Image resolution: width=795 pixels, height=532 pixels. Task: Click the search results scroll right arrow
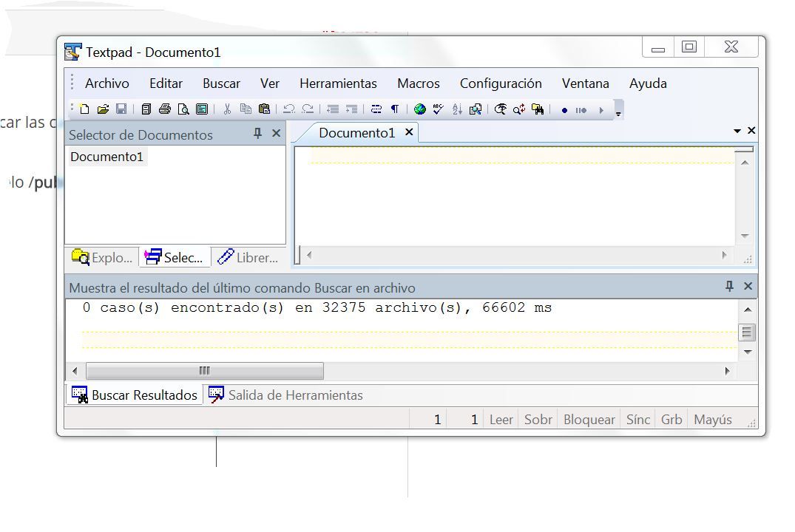pyautogui.click(x=728, y=371)
